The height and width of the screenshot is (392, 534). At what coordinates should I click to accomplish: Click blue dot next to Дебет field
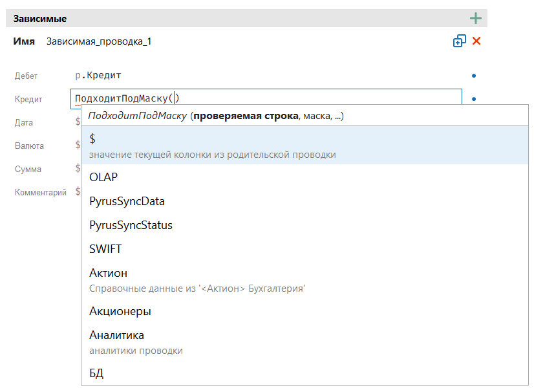point(474,76)
